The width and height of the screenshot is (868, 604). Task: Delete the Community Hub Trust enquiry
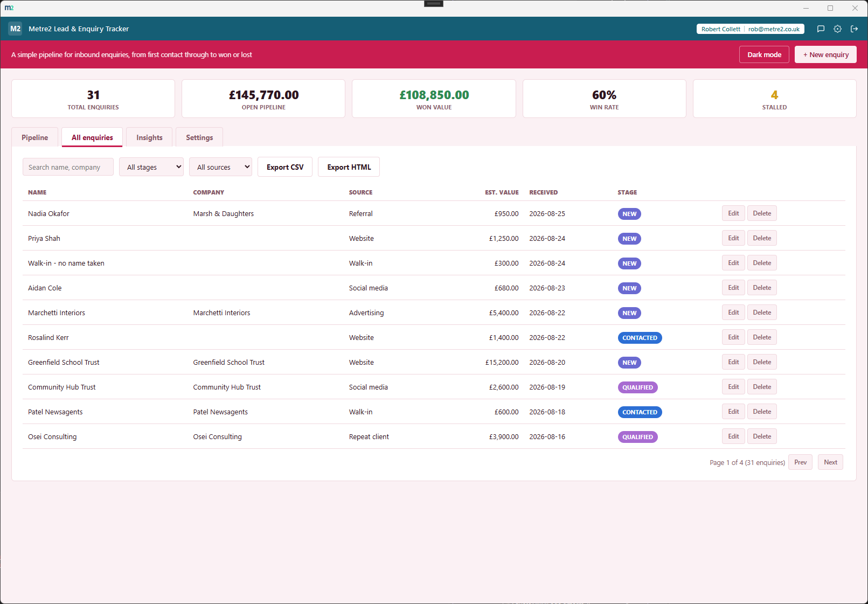(762, 387)
